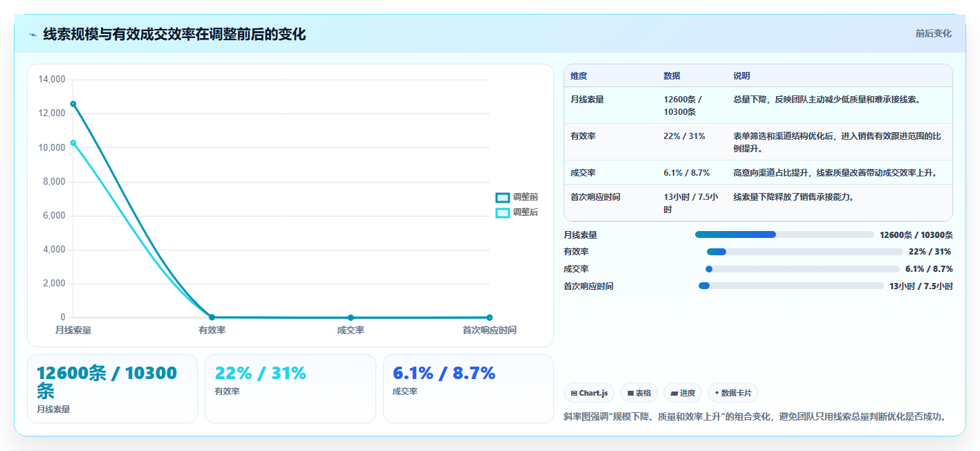Screen dimensions: 980x451
Task: Click the lightning icon beside the header title
Action: tap(33, 35)
